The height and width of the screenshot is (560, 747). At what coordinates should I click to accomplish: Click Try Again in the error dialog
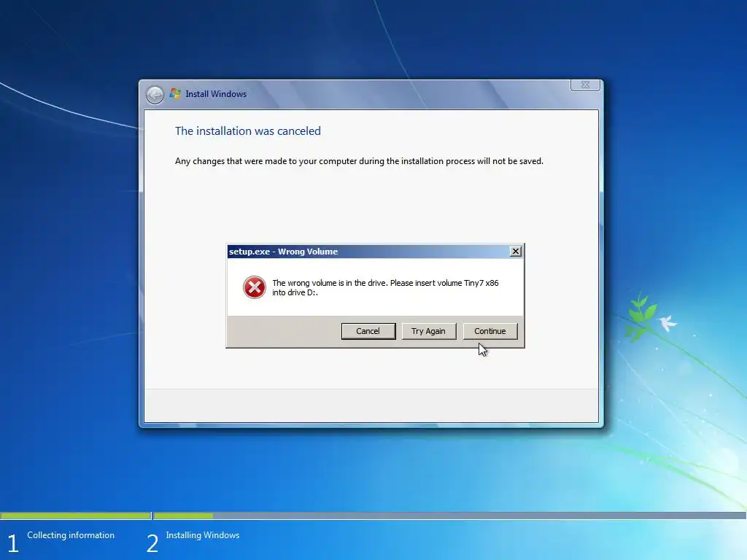[428, 331]
